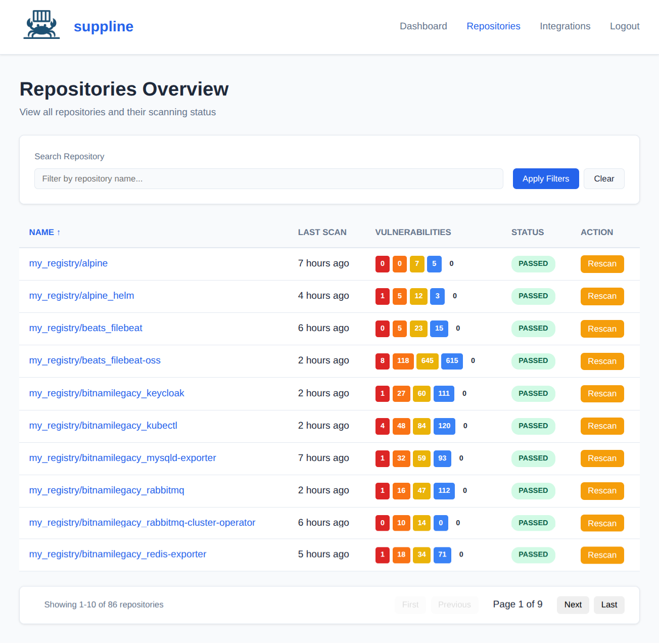Open the Dashboard page

(x=423, y=26)
